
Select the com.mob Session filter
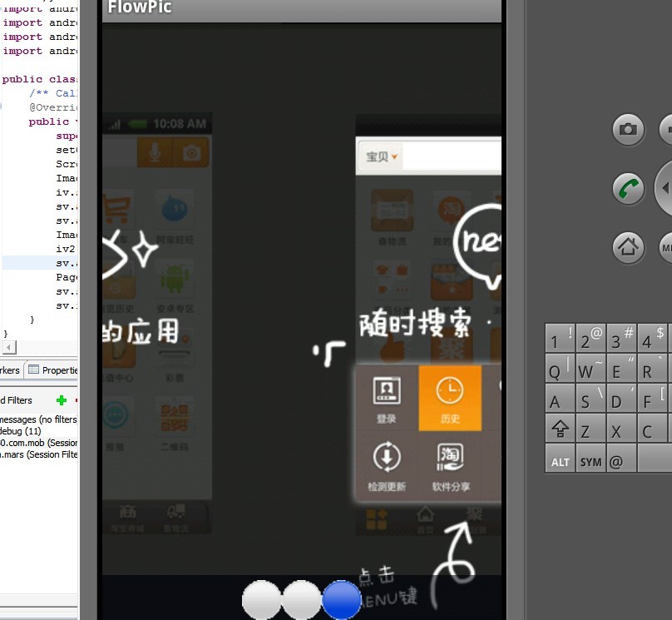[x=38, y=443]
